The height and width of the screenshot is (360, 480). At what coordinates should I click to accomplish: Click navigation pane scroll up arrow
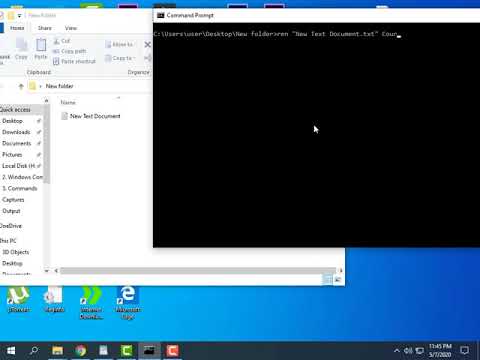[47, 100]
